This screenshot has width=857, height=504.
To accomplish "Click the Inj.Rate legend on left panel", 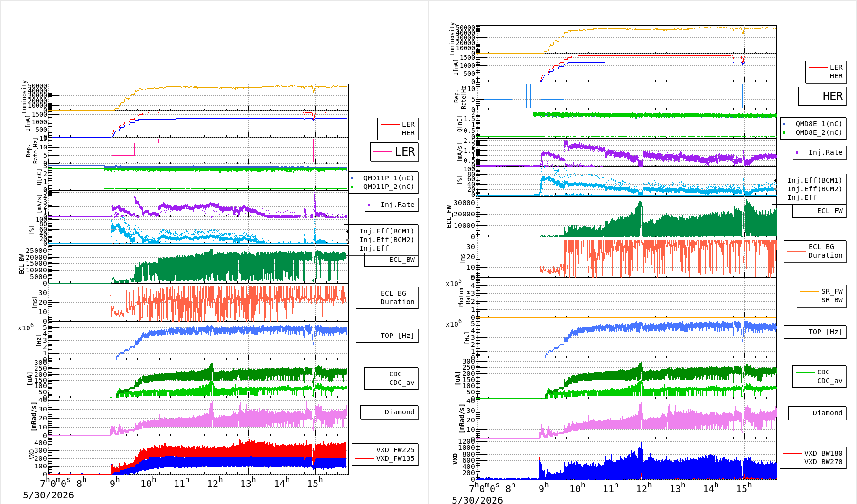I will pyautogui.click(x=391, y=205).
